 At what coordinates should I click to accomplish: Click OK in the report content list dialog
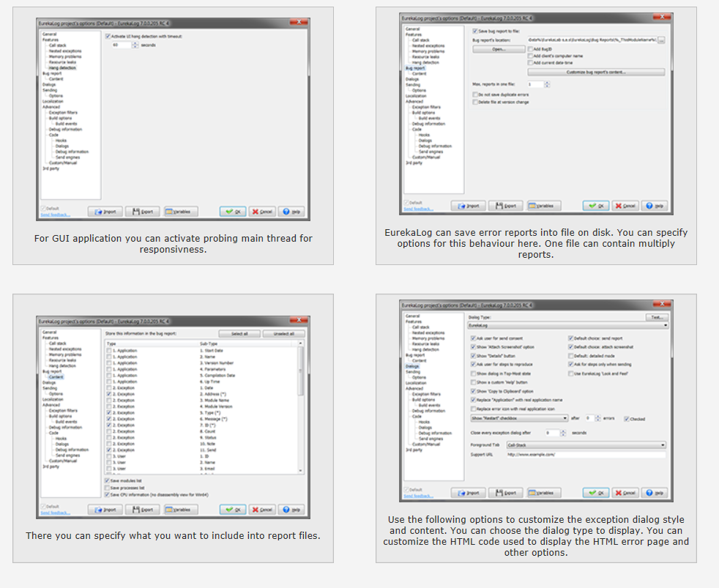(x=233, y=510)
